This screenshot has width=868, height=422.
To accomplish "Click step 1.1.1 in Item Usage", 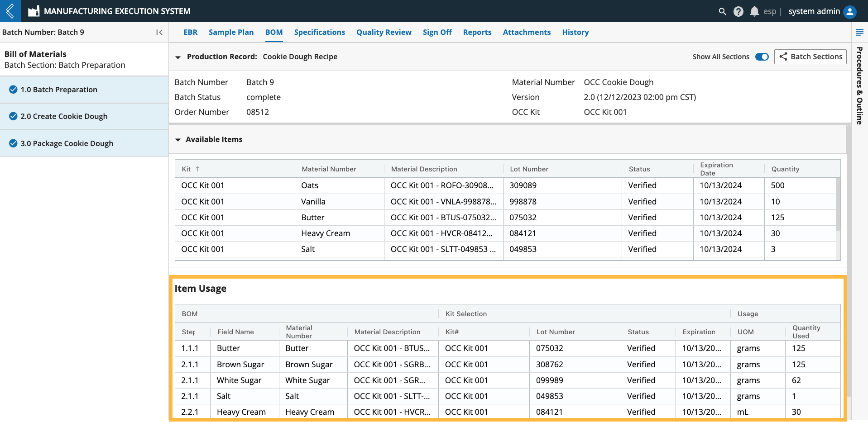I will click(190, 348).
